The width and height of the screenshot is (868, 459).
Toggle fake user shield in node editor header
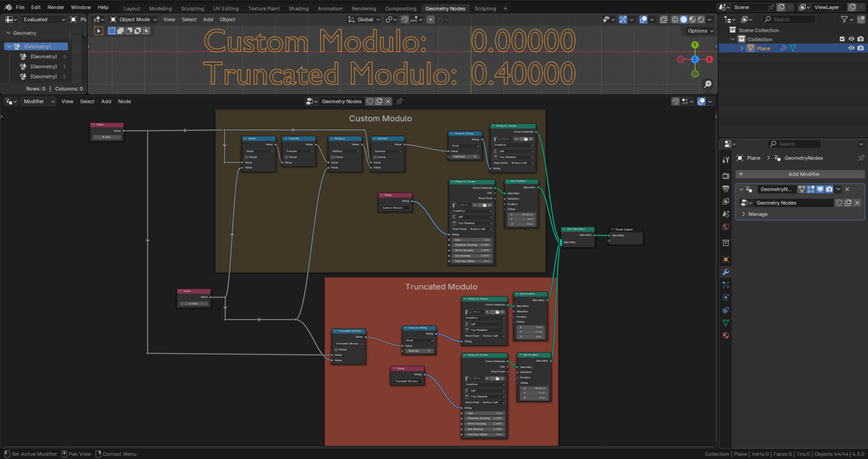[x=370, y=102]
